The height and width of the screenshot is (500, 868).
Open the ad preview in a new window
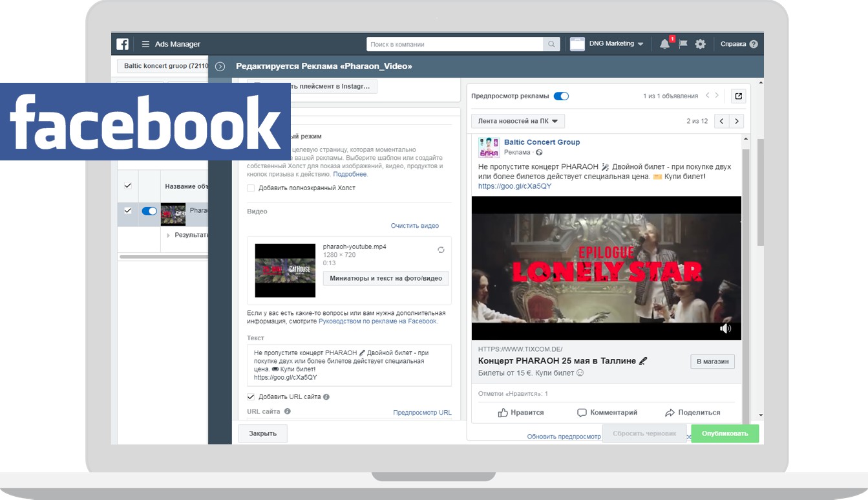coord(738,96)
